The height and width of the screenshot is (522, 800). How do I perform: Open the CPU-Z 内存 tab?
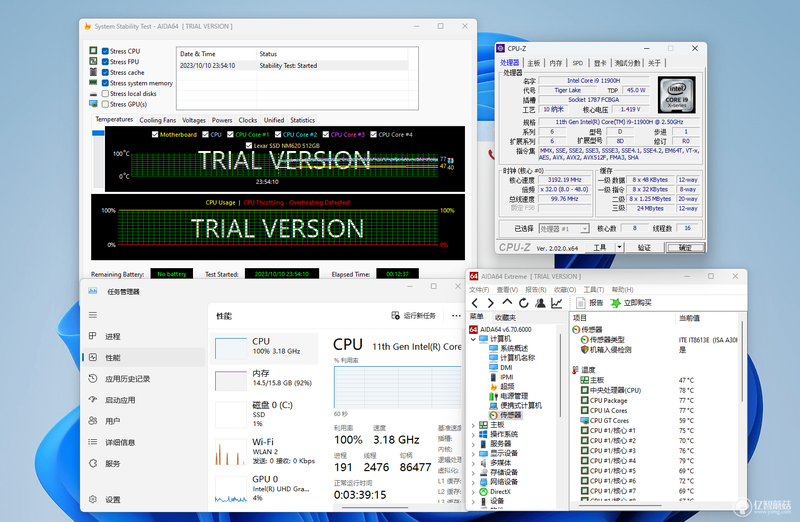[556, 63]
